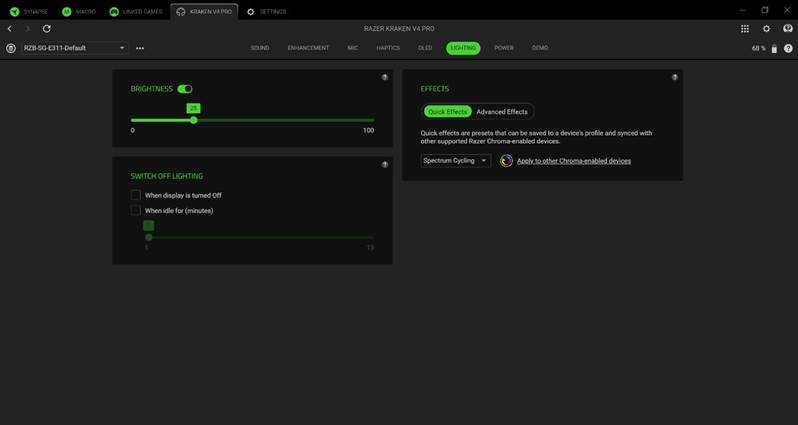Click the info icon in Brightness panel
The image size is (798, 425).
385,77
